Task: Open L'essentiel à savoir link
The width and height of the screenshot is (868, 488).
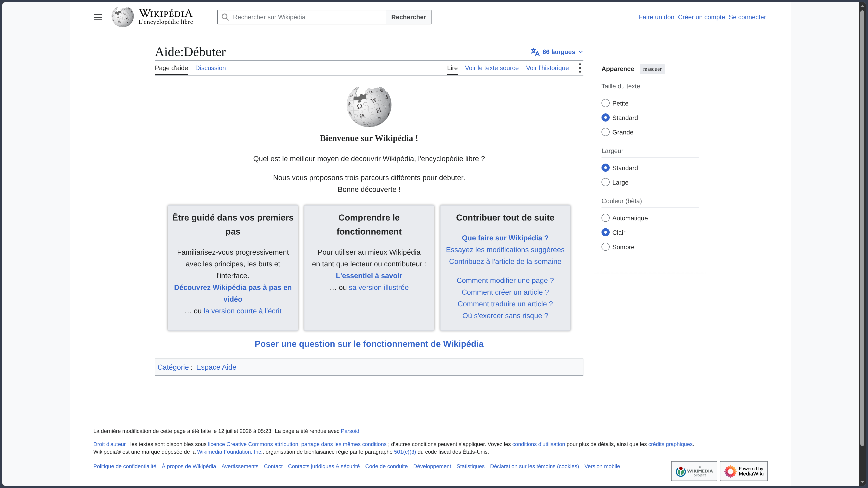Action: point(369,275)
